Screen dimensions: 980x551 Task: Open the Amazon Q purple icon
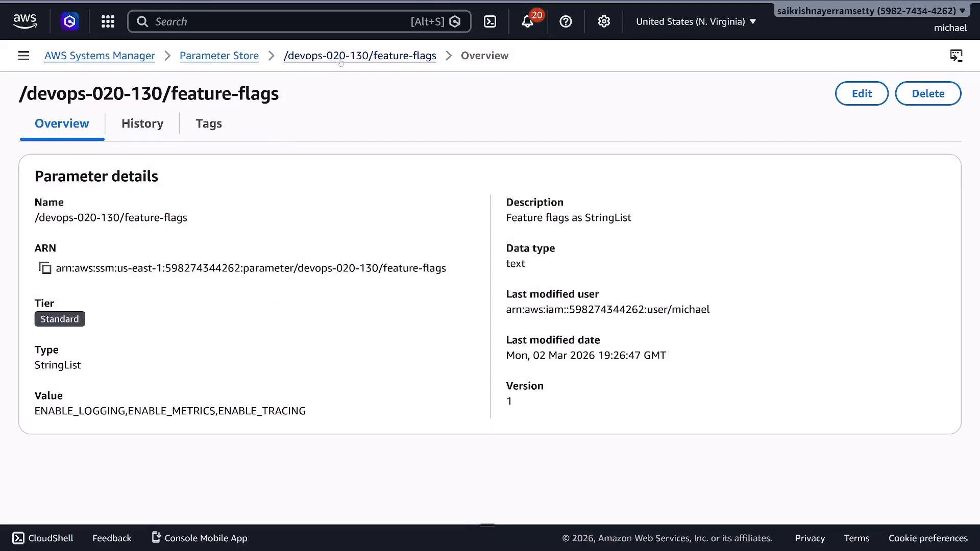tap(69, 21)
